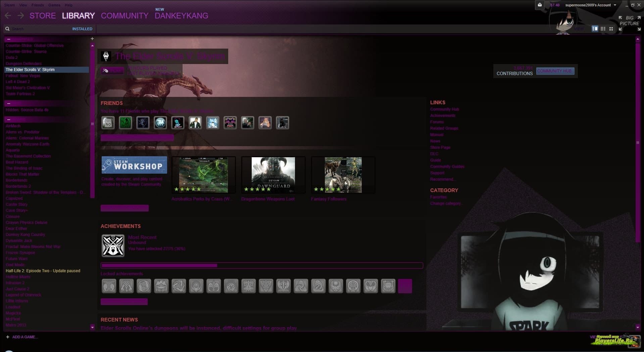This screenshot has height=352, width=644.
Task: Click the plus icon beside Add a Game
Action: click(8, 337)
